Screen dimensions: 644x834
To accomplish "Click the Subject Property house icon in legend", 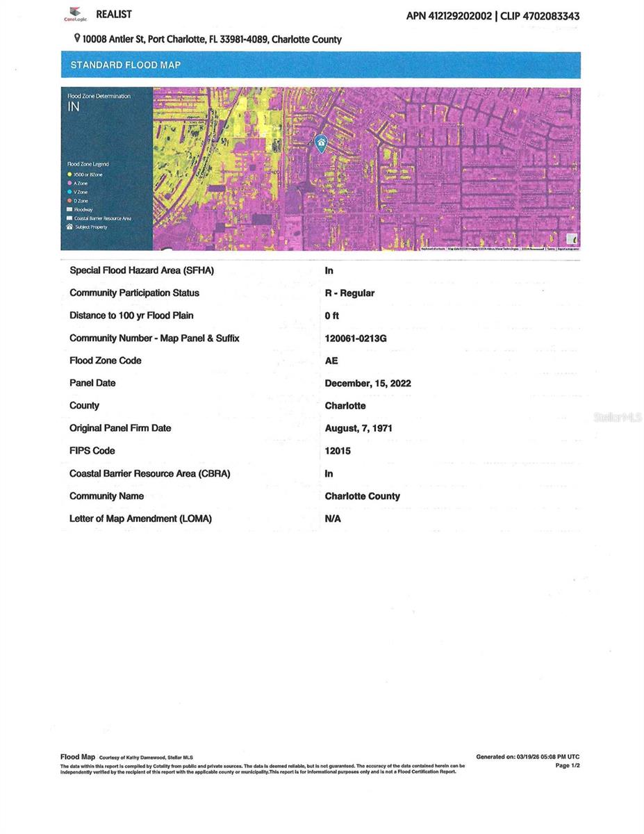I will pos(69,227).
